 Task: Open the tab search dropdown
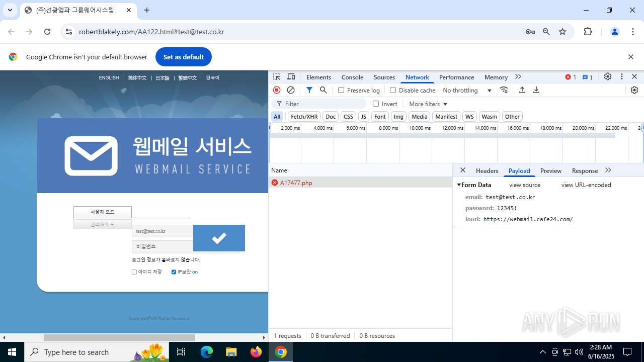10,10
